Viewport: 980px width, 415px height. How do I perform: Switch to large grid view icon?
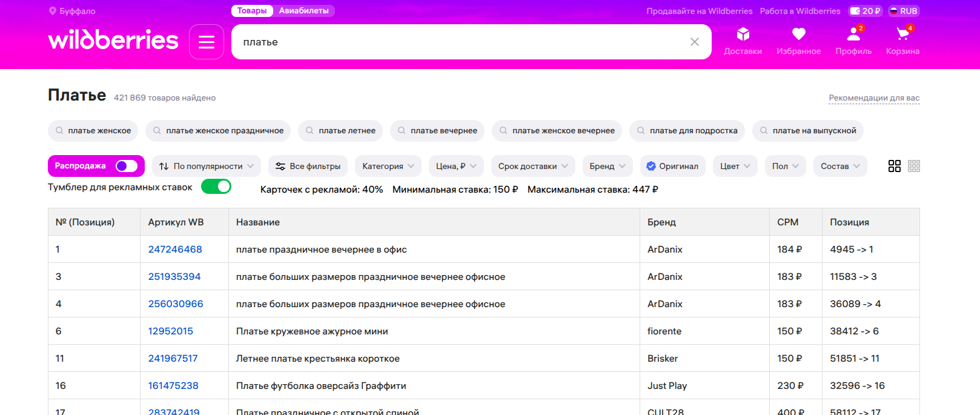[x=894, y=166]
